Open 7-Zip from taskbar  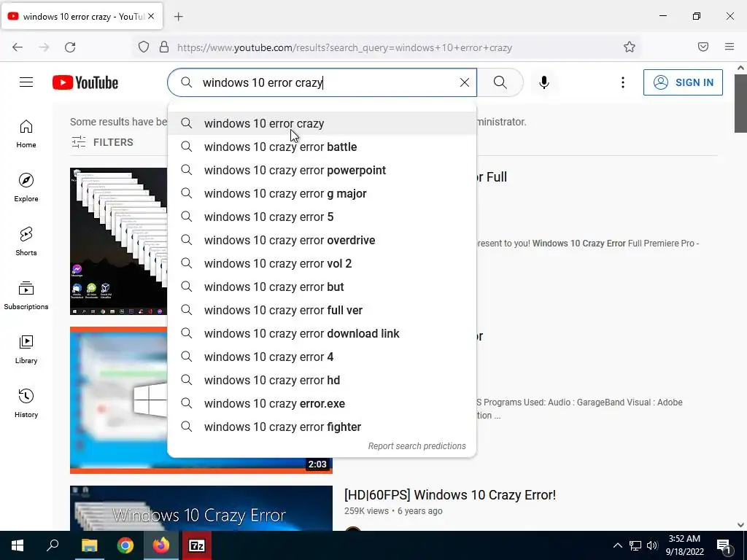click(x=197, y=545)
